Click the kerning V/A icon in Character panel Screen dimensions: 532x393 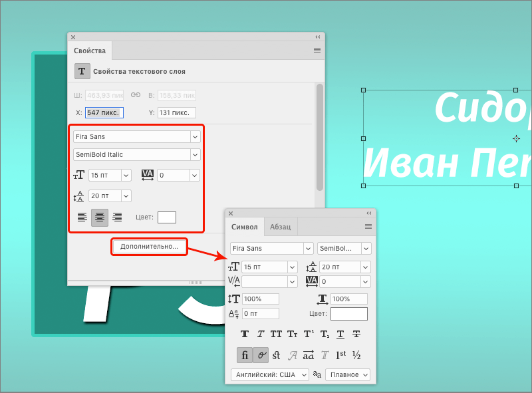click(234, 281)
